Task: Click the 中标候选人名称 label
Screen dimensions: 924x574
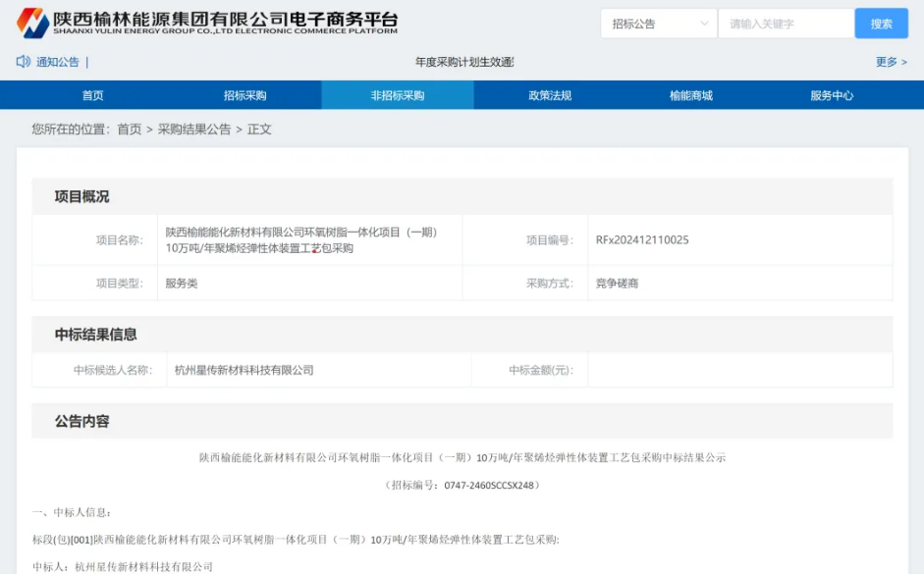Action: [x=113, y=370]
